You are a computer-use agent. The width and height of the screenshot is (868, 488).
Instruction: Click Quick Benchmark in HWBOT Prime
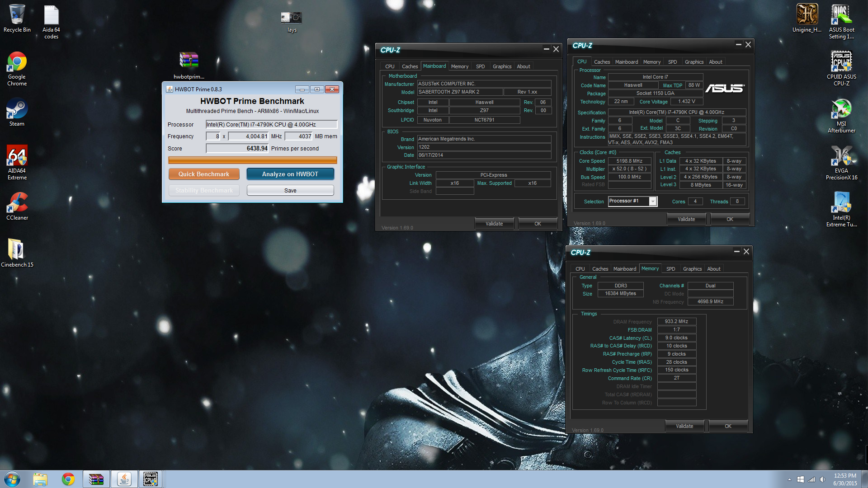204,174
